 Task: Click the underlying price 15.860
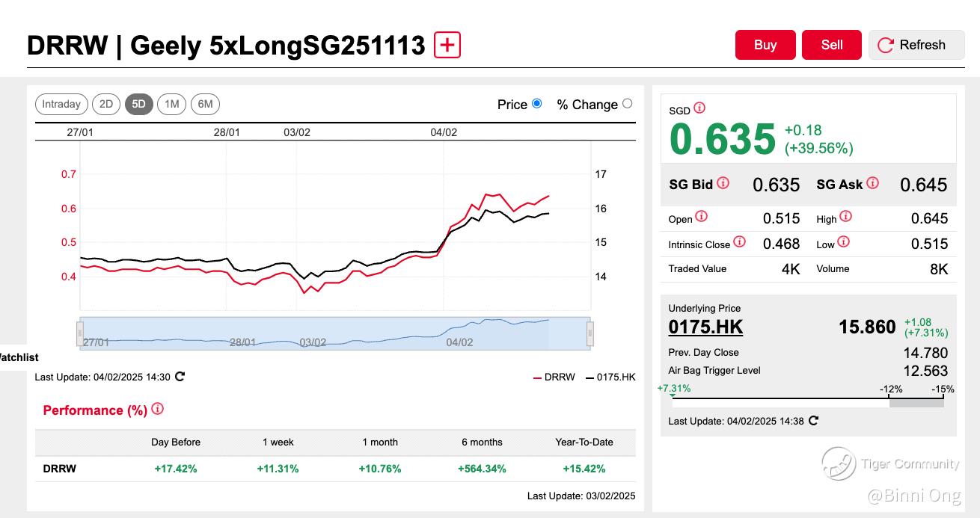click(867, 327)
